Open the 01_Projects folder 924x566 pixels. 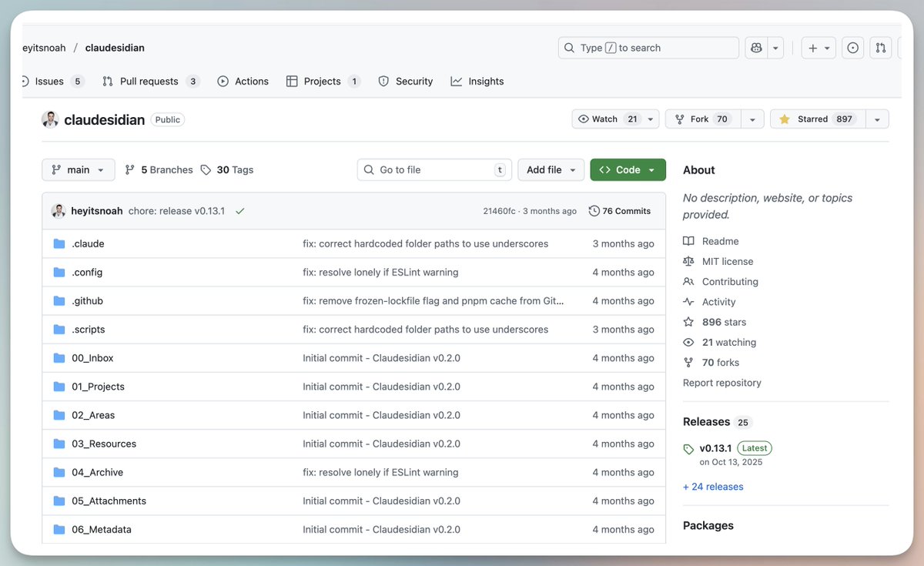(98, 387)
